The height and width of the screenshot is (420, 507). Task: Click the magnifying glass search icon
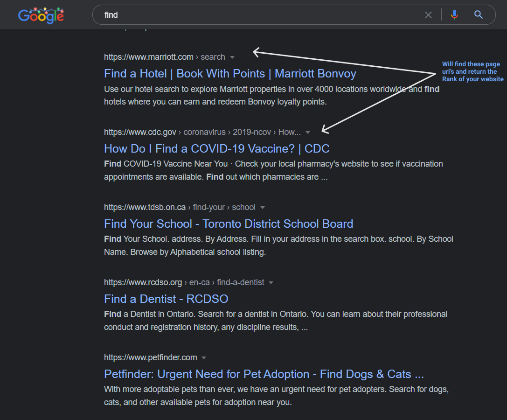point(478,14)
